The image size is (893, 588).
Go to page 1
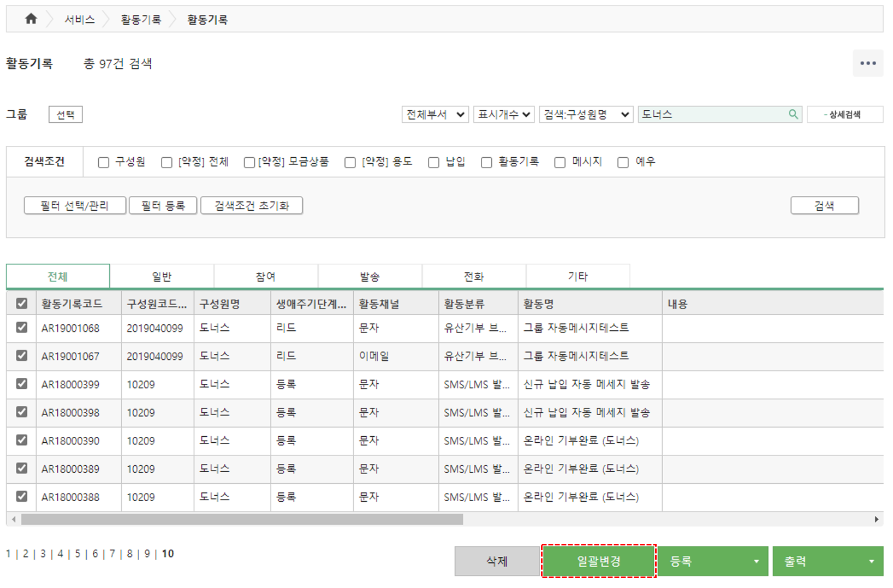[8, 554]
